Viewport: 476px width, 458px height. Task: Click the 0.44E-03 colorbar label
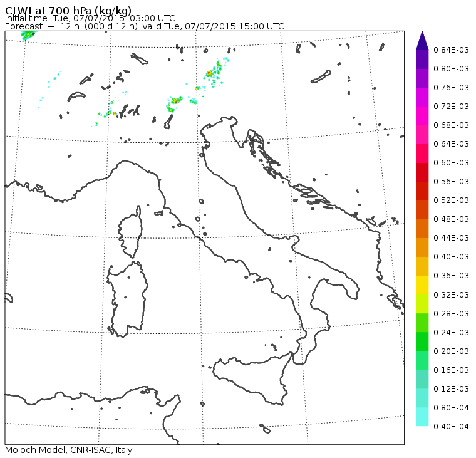point(451,238)
